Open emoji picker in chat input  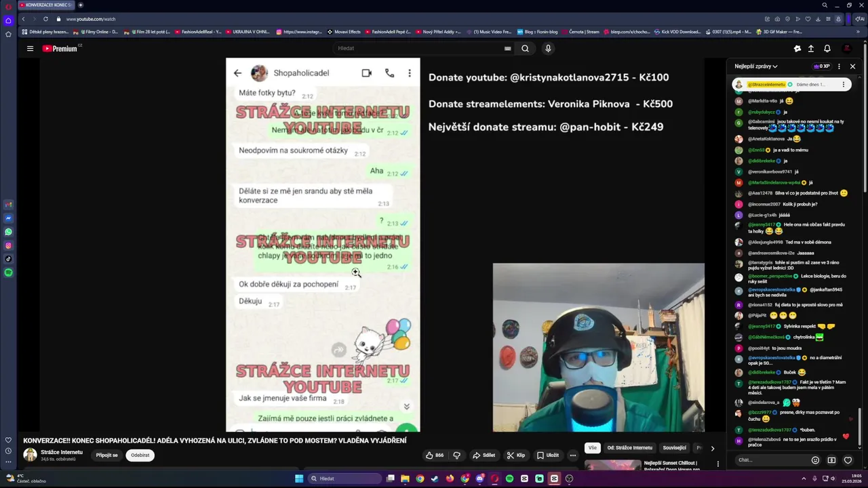click(815, 460)
